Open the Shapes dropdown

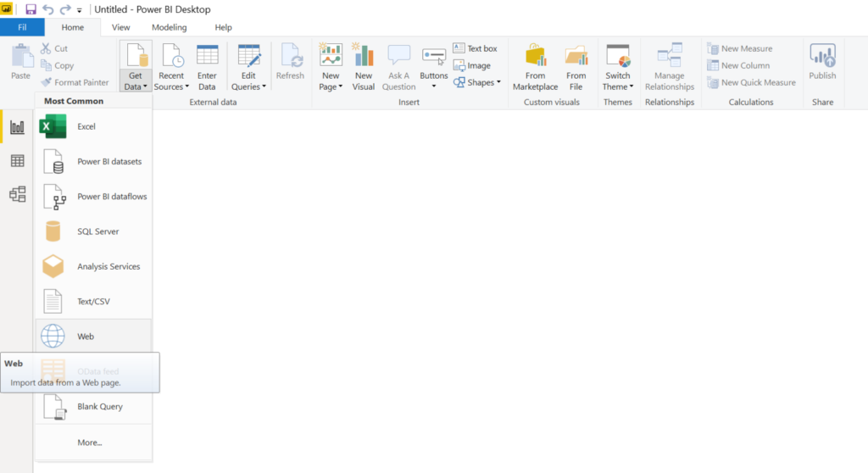tap(477, 82)
